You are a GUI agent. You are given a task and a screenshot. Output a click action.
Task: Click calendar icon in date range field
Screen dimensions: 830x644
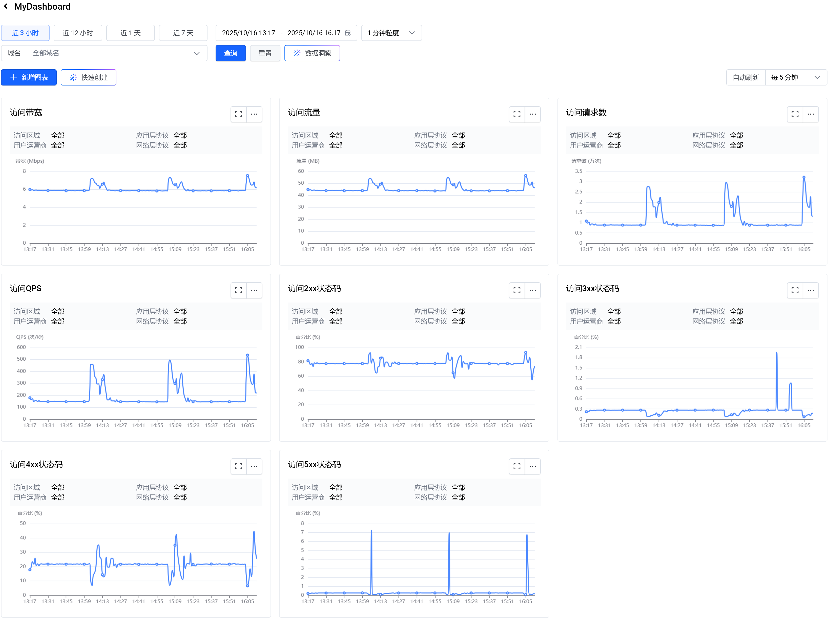pyautogui.click(x=347, y=33)
